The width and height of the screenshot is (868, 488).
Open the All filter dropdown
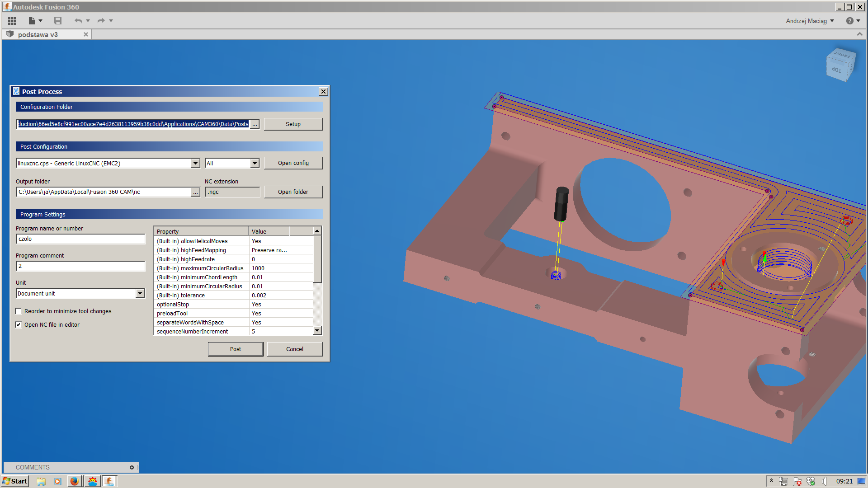(255, 163)
